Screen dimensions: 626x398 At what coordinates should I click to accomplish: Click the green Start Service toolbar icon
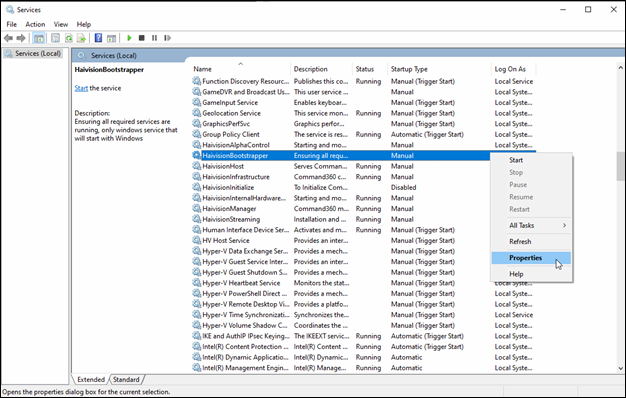pyautogui.click(x=129, y=38)
